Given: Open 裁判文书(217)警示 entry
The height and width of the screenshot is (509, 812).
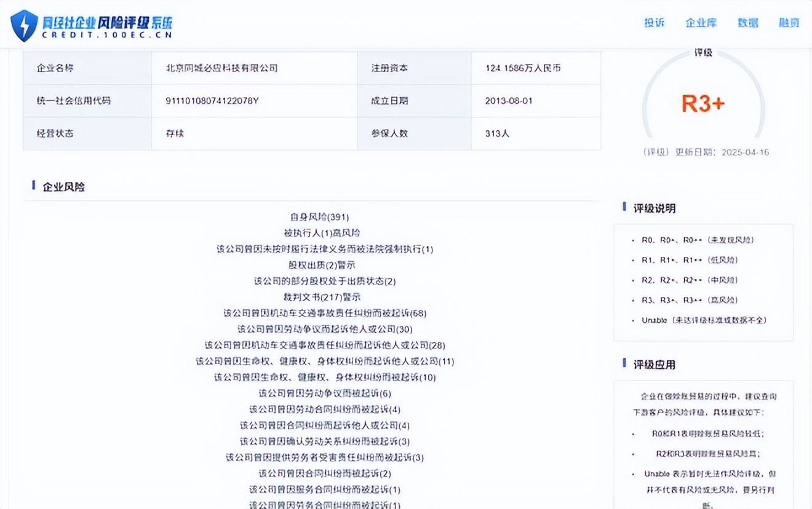Looking at the screenshot, I should coord(322,297).
